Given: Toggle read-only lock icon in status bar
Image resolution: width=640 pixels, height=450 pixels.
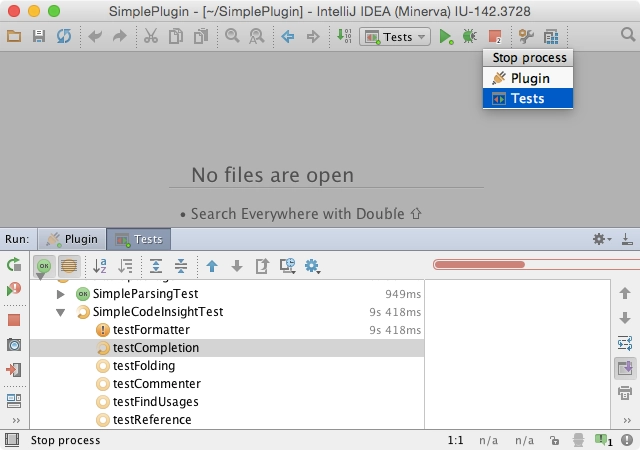Looking at the screenshot, I should 554,440.
